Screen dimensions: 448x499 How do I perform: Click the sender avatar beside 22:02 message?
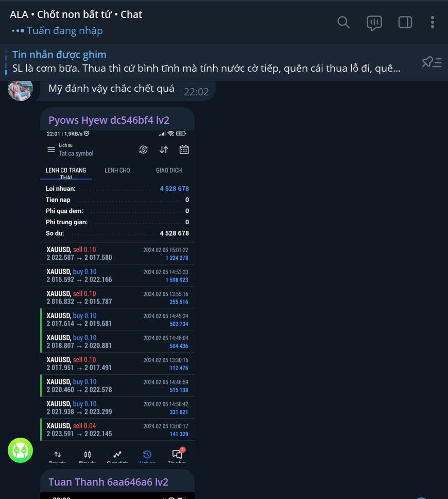tap(21, 90)
